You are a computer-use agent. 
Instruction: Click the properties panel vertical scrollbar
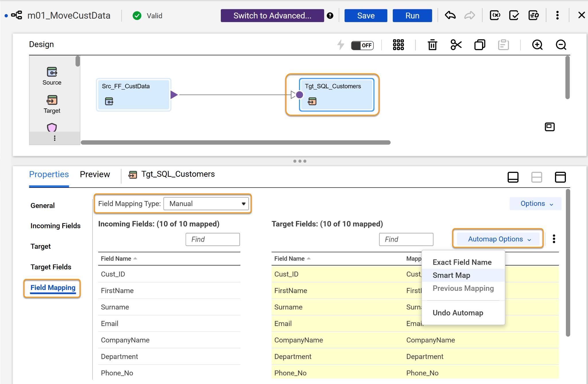(568, 262)
